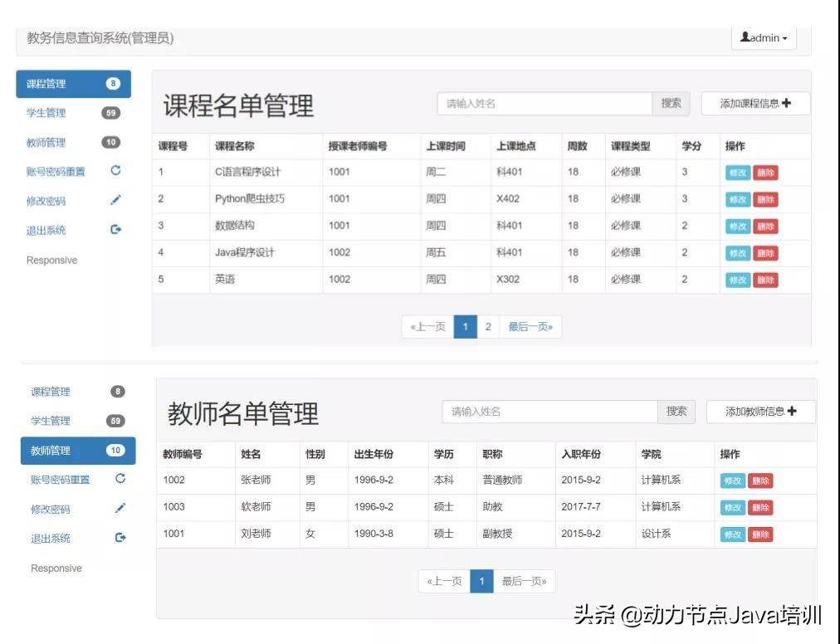Click the logout icon in the bottom sidebar
Image resolution: width=840 pixels, height=644 pixels.
pyautogui.click(x=120, y=538)
